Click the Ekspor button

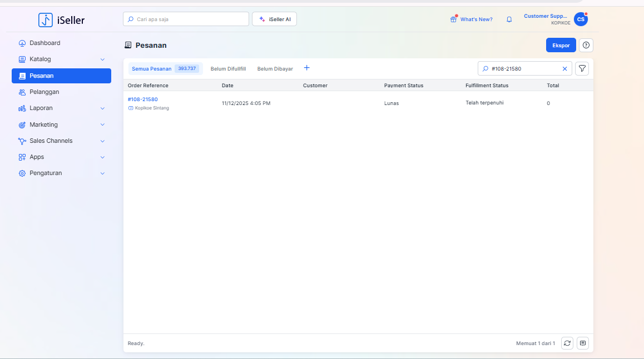(x=561, y=46)
